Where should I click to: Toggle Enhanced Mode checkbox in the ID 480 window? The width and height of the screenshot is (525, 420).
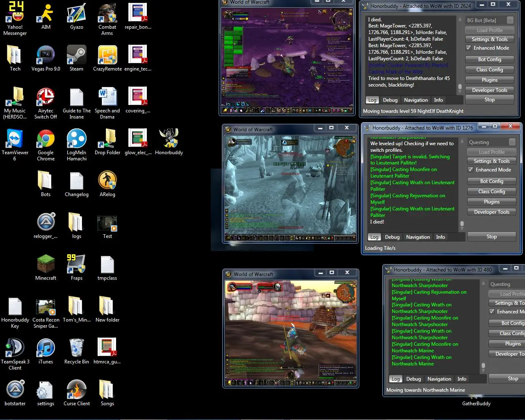(492, 312)
